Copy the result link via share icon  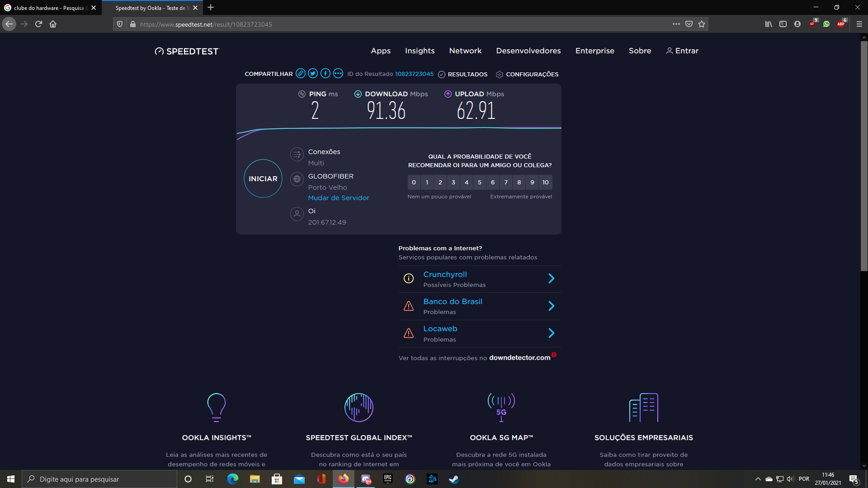pos(300,73)
